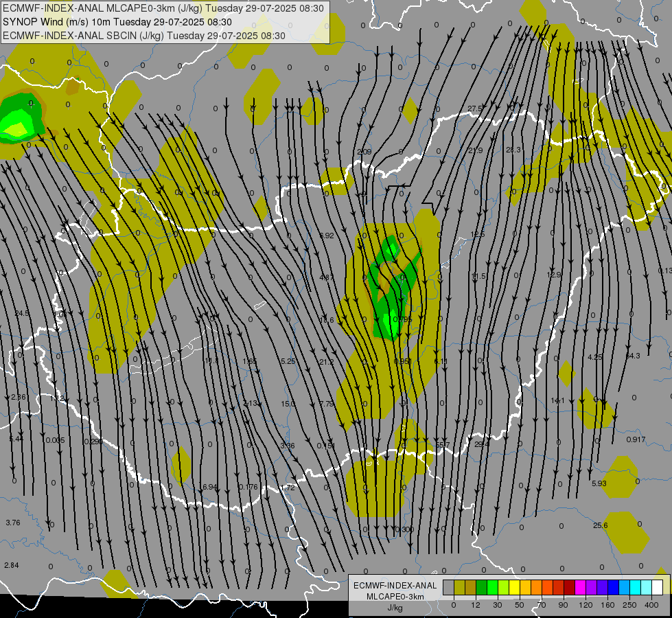Image resolution: width=672 pixels, height=618 pixels.
Task: Click the legend scale label 30
Action: [497, 605]
